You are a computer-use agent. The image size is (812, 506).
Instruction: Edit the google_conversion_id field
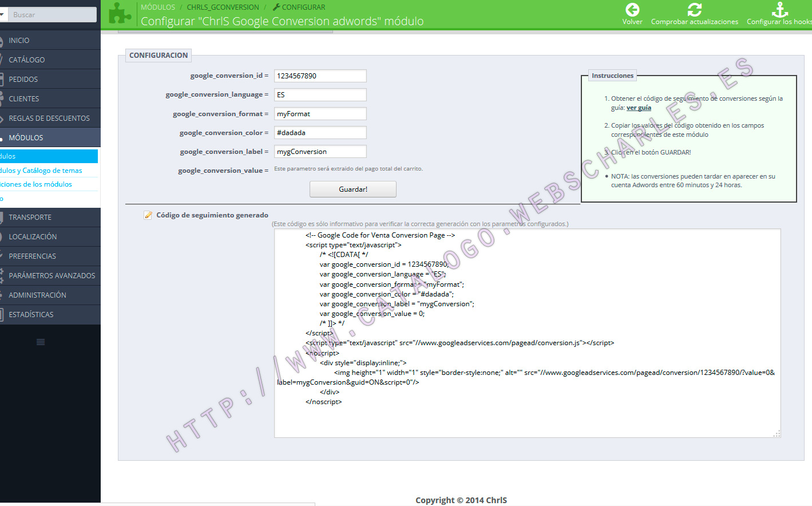pyautogui.click(x=320, y=76)
